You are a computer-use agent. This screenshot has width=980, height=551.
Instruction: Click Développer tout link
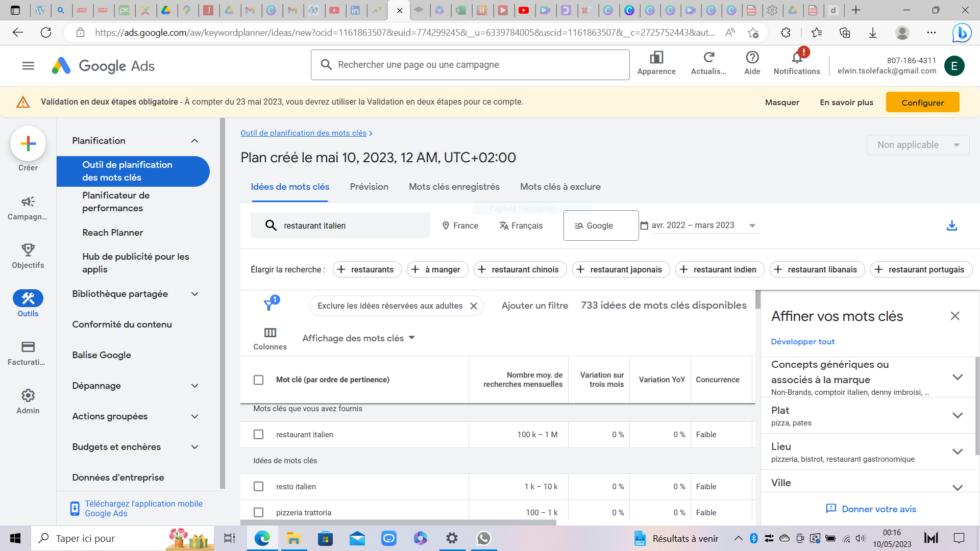pos(802,342)
